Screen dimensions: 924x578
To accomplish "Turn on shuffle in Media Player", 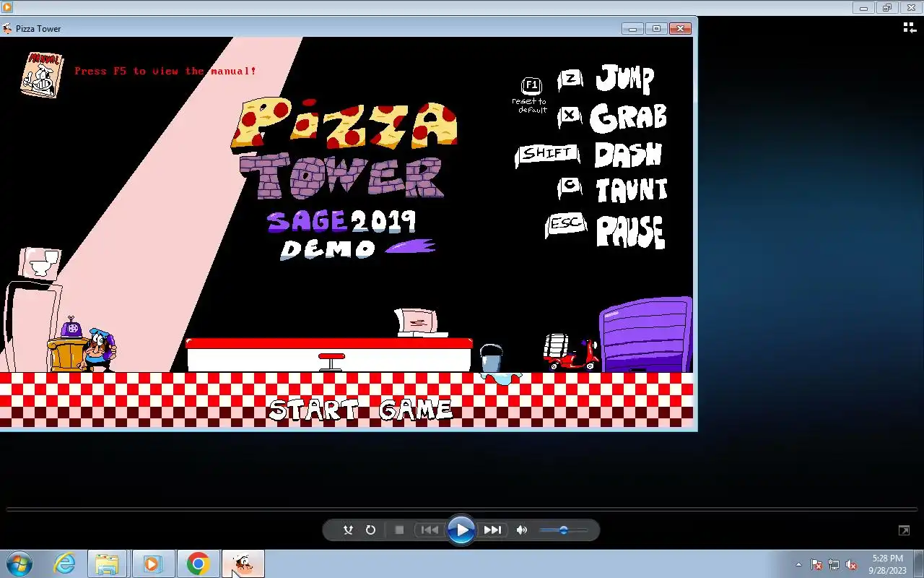I will [348, 530].
